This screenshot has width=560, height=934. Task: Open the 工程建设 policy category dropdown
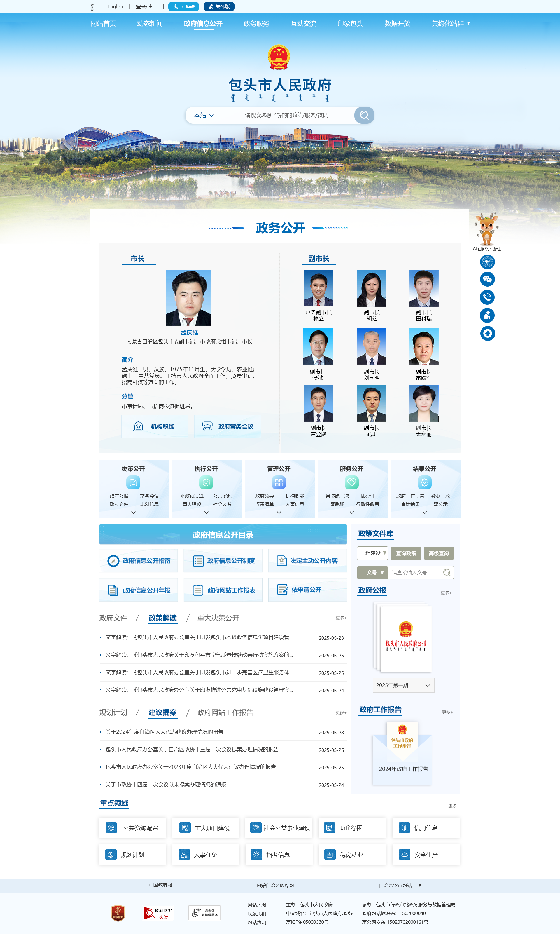[x=372, y=553]
